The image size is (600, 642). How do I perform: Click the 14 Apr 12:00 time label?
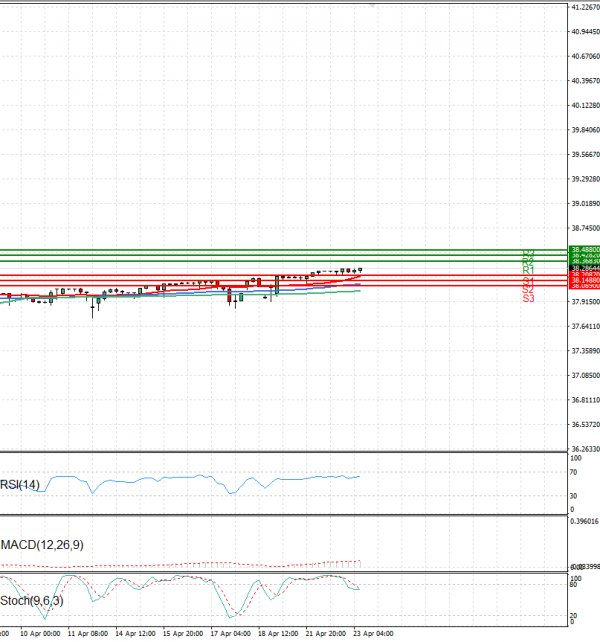click(x=135, y=634)
